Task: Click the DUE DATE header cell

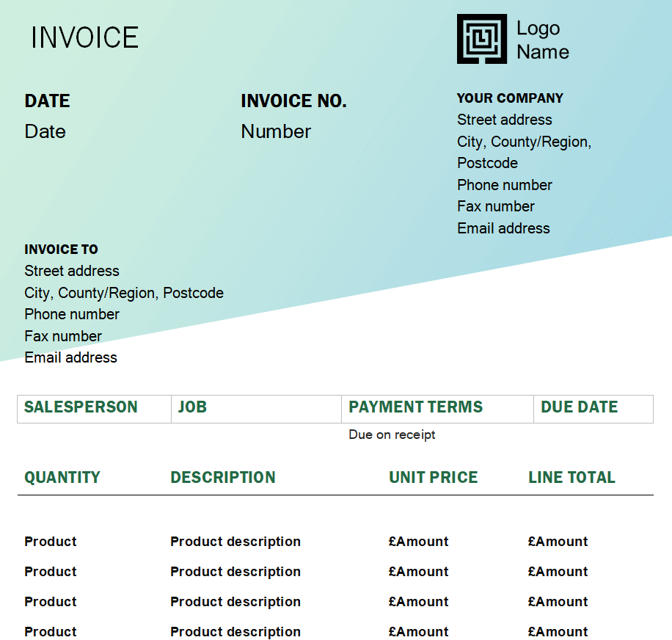Action: (594, 409)
